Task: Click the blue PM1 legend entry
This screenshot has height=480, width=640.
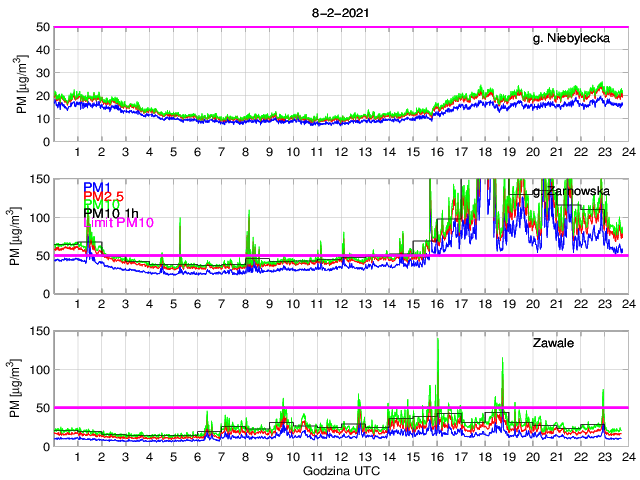Action: [97, 187]
